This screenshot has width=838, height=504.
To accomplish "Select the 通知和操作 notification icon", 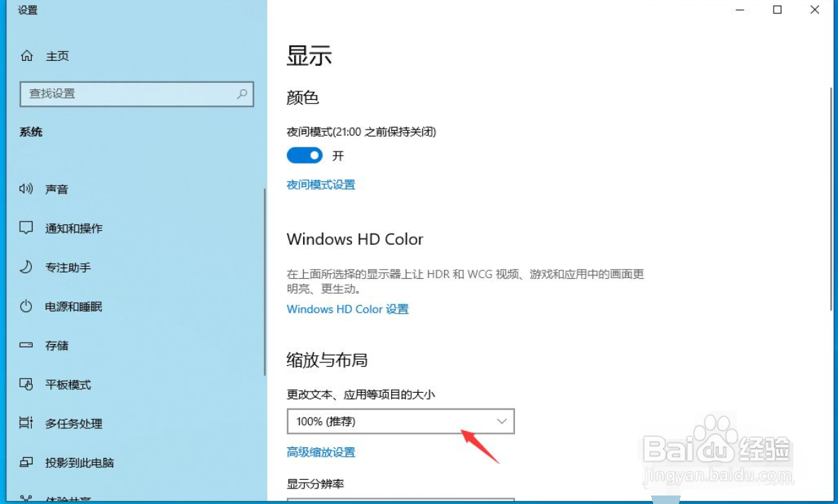I will click(26, 228).
